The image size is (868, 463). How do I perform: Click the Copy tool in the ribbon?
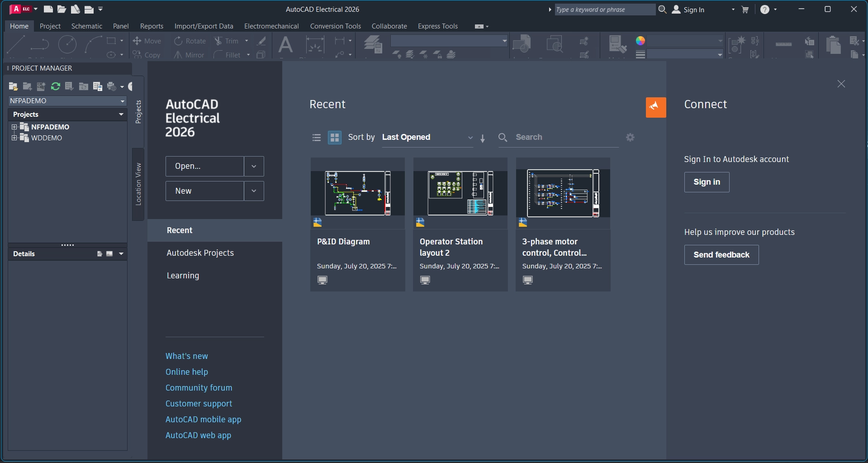147,55
